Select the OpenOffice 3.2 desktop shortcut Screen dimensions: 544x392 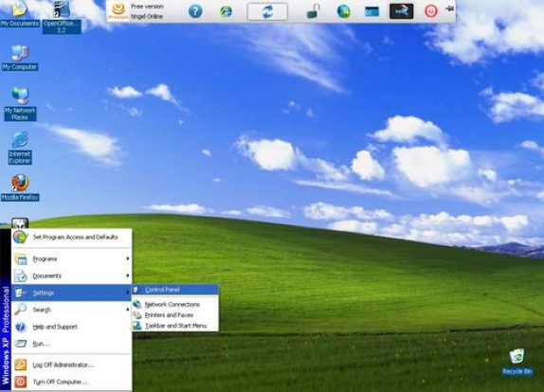point(62,17)
